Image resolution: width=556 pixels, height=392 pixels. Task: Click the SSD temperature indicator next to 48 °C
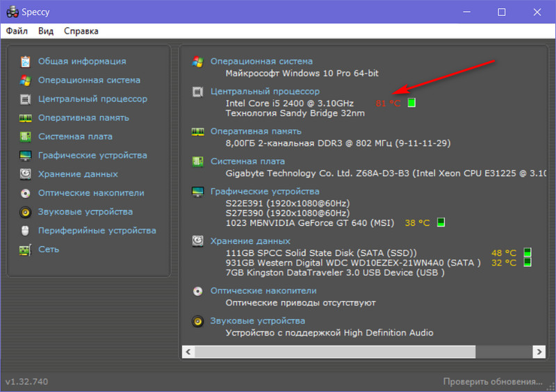click(x=528, y=252)
